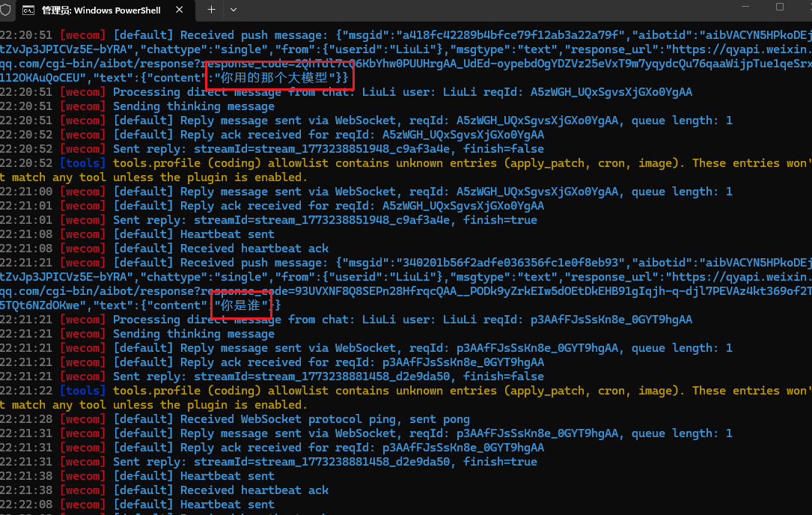812x515 pixels.
Task: Click "queue length: 1" on the 22:21:00 line
Action: pyautogui.click(x=682, y=192)
